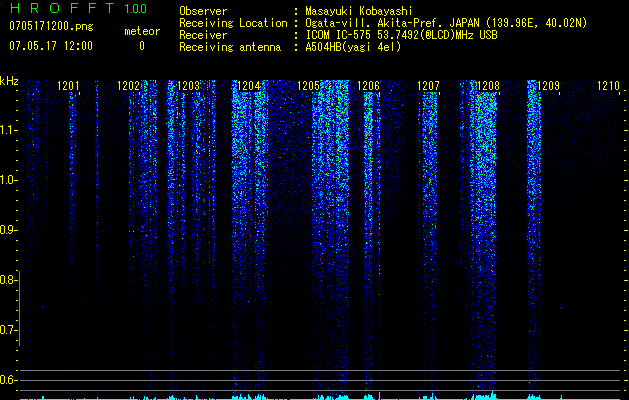Click the 0.6 kHz axis label

(8, 380)
